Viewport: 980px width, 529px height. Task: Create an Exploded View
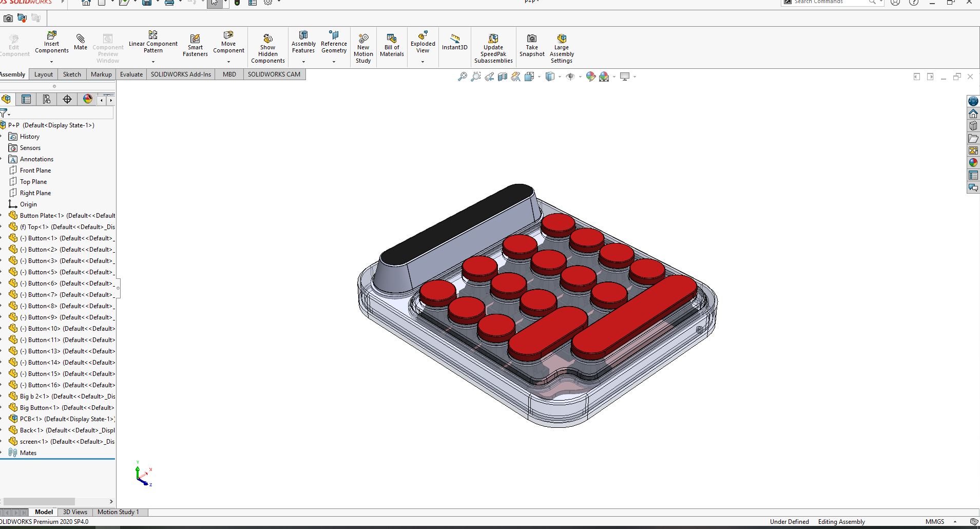[x=422, y=42]
